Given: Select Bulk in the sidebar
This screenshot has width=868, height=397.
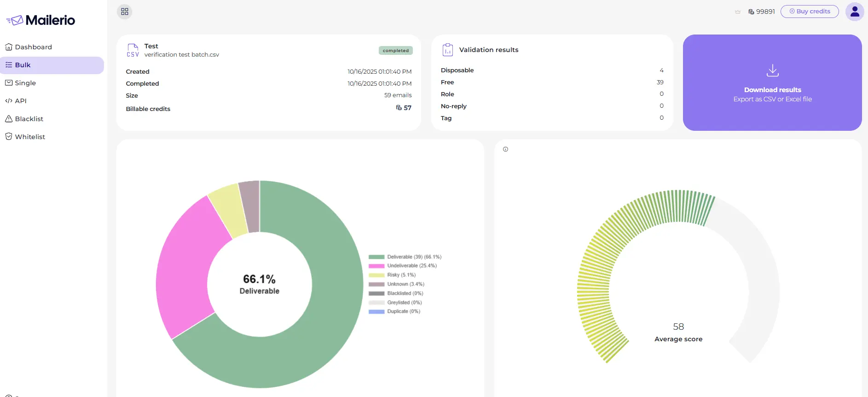Looking at the screenshot, I should (x=23, y=65).
